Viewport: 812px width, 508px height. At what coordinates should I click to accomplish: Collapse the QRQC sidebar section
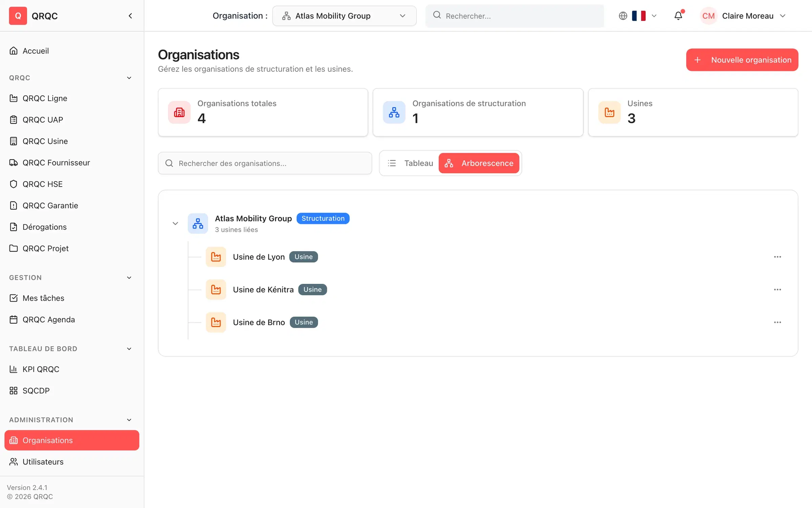click(x=129, y=78)
